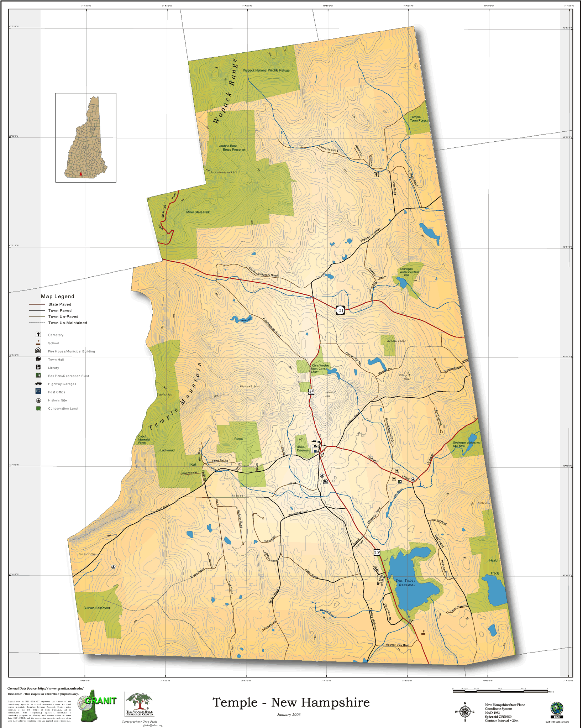Screen dimensions: 583x728
Task: Click the State Paved red line sample
Action: 37,304
